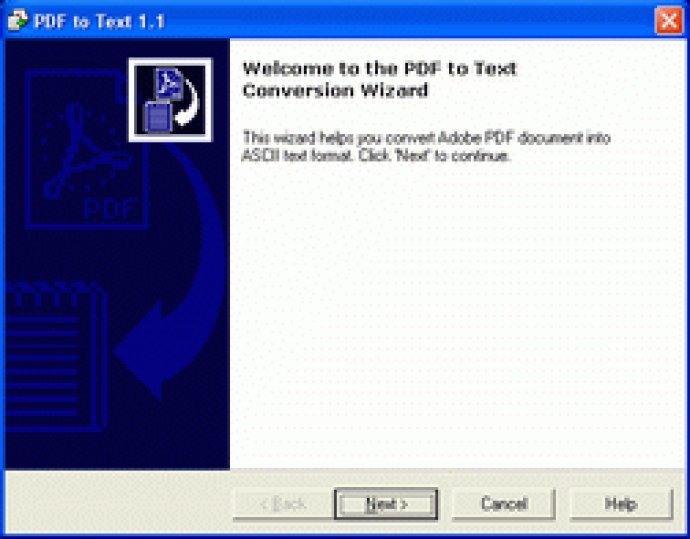
Task: Select the small text document icon in logo
Action: click(158, 116)
